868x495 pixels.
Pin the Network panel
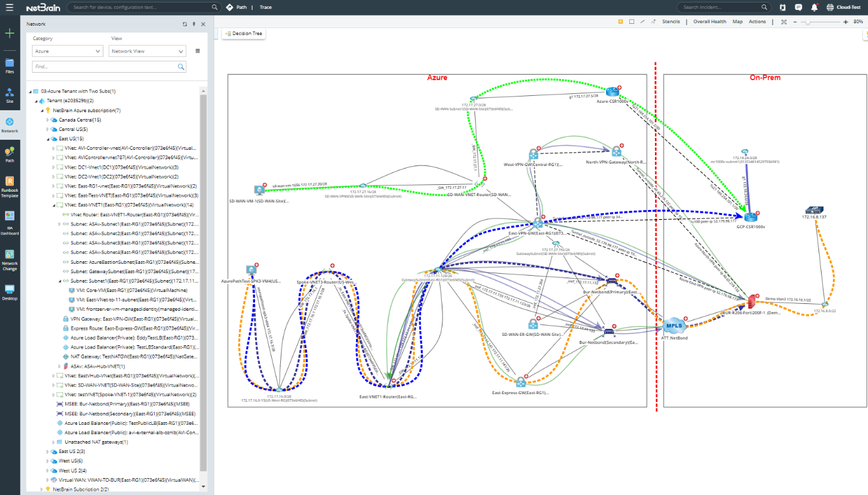tap(194, 24)
